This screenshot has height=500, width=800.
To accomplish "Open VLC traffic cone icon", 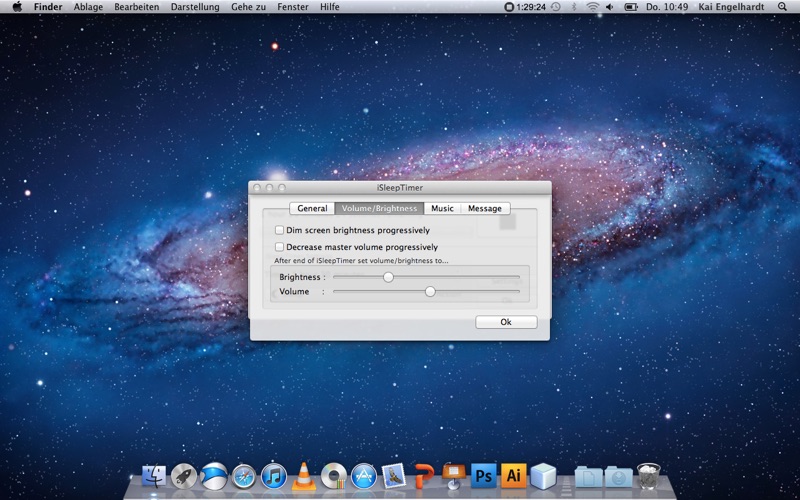I will coord(304,476).
